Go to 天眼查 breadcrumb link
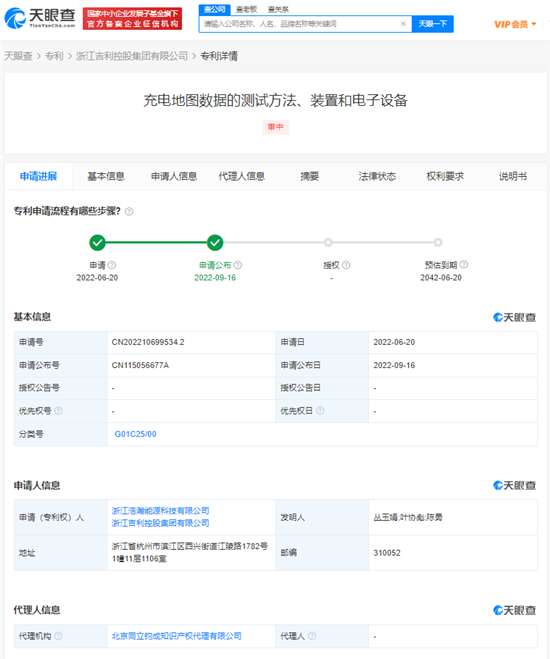 tap(18, 56)
